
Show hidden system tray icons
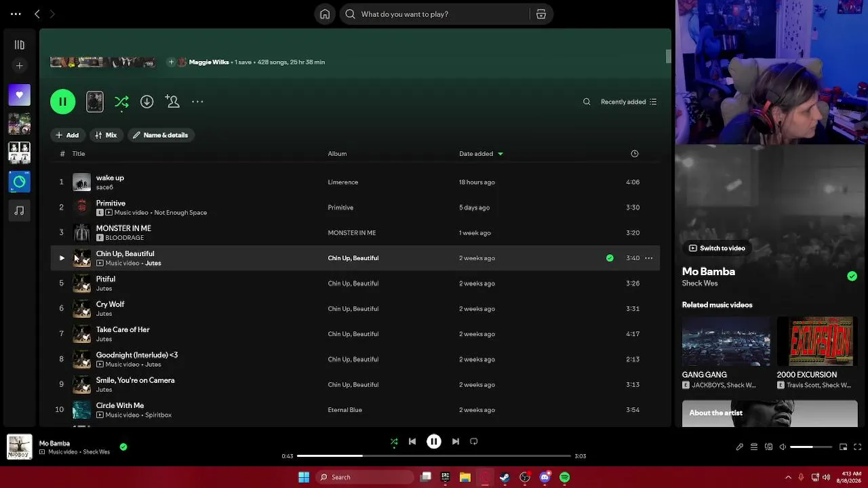tap(788, 477)
